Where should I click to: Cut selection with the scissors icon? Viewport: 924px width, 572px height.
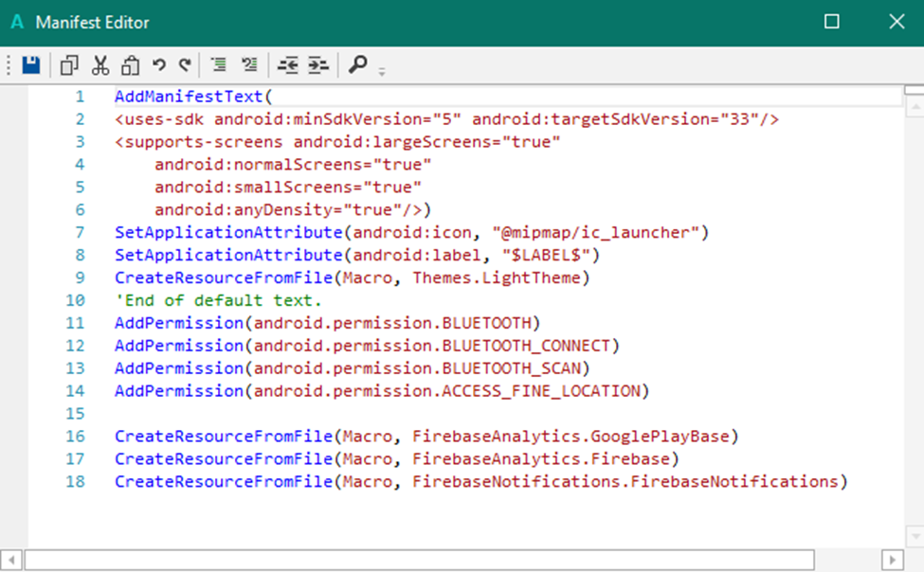[x=100, y=64]
